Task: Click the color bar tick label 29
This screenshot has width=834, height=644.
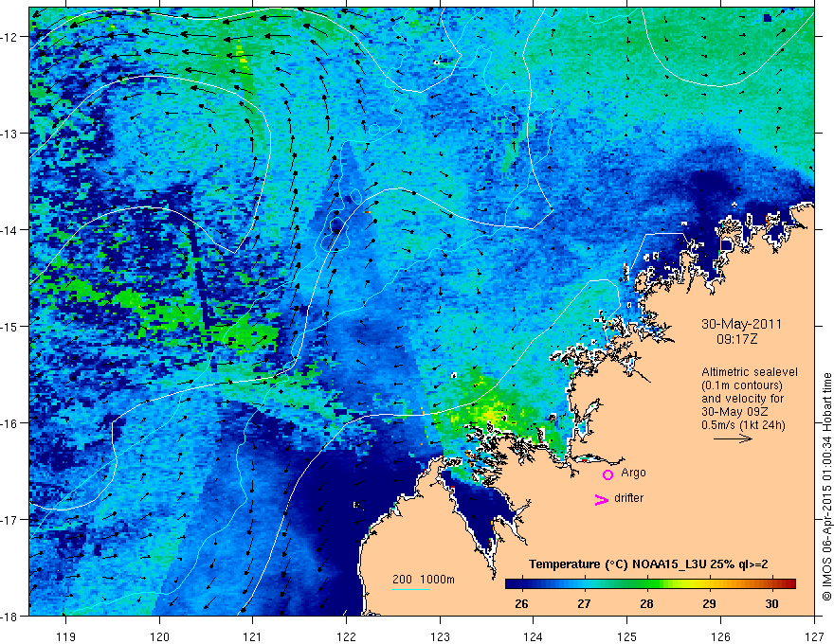Action: point(709,603)
